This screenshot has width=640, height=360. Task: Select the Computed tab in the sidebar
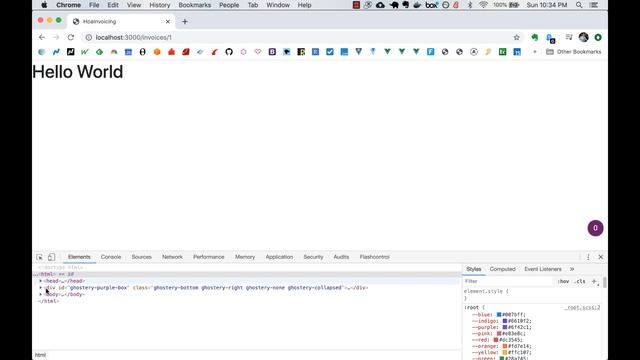click(x=502, y=269)
